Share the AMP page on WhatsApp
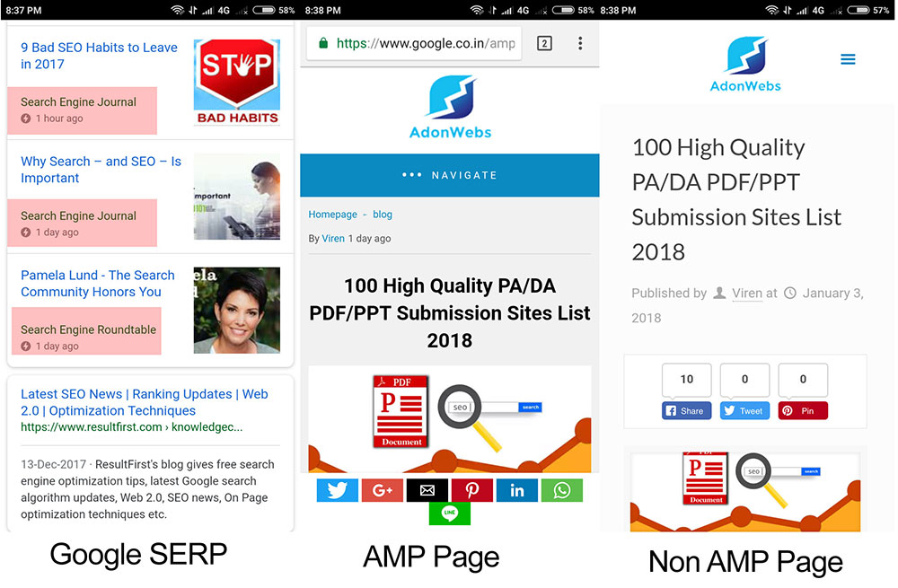This screenshot has height=588, width=898. click(x=562, y=490)
